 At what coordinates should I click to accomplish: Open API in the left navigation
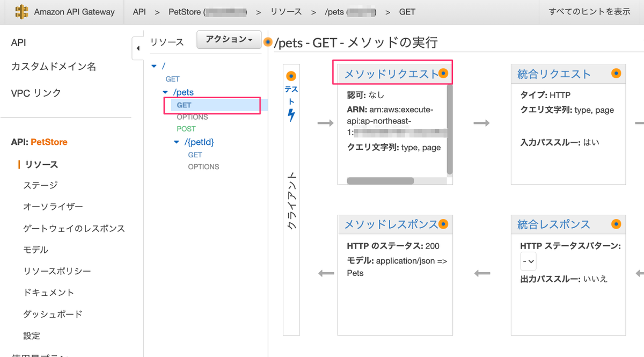click(18, 42)
